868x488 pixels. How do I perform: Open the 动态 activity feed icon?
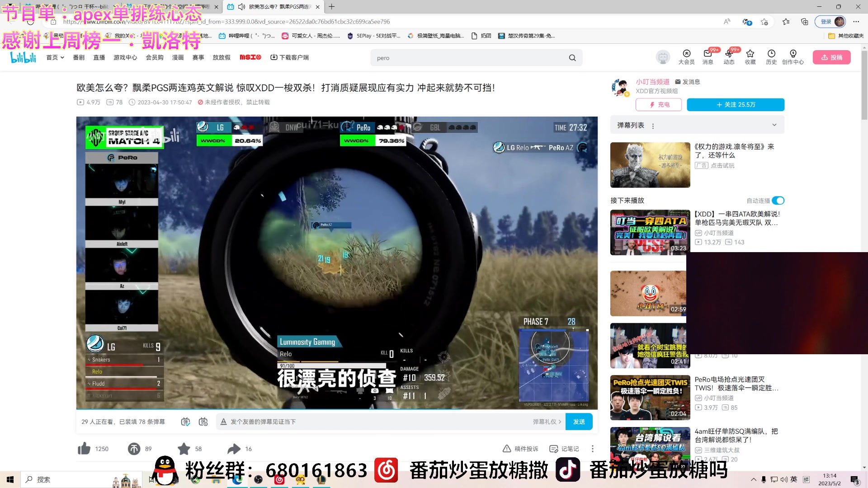[729, 57]
